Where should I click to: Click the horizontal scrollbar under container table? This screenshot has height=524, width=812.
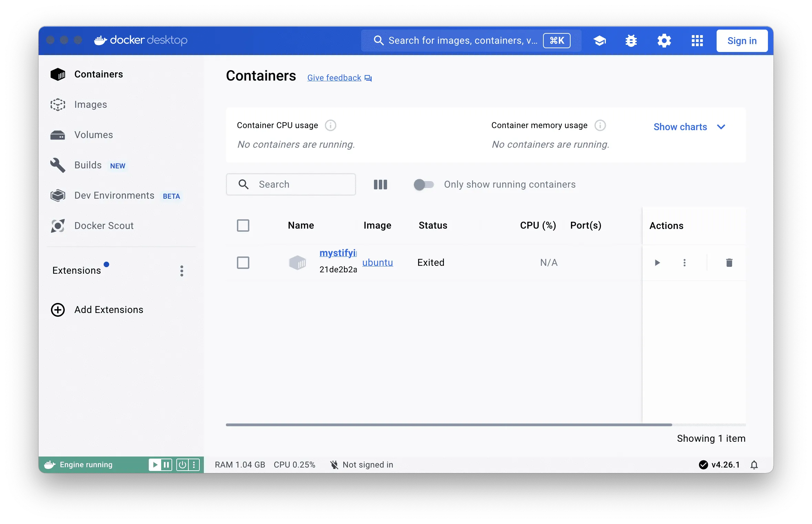449,425
